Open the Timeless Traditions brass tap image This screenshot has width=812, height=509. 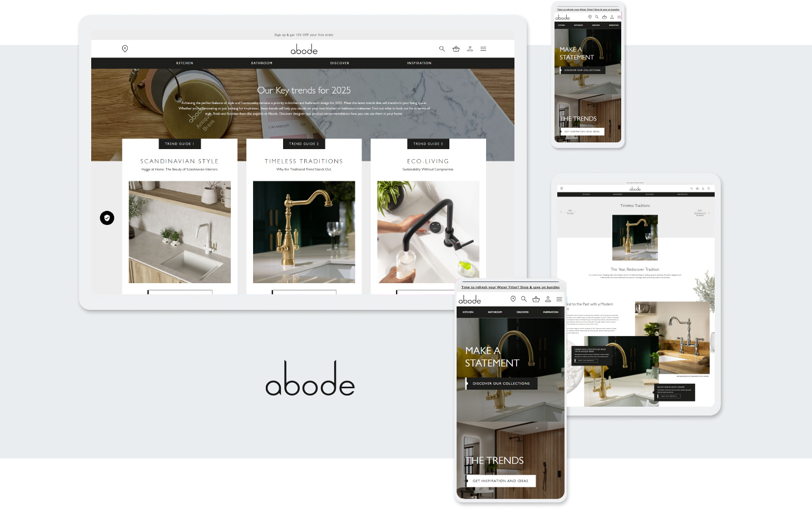click(x=304, y=232)
